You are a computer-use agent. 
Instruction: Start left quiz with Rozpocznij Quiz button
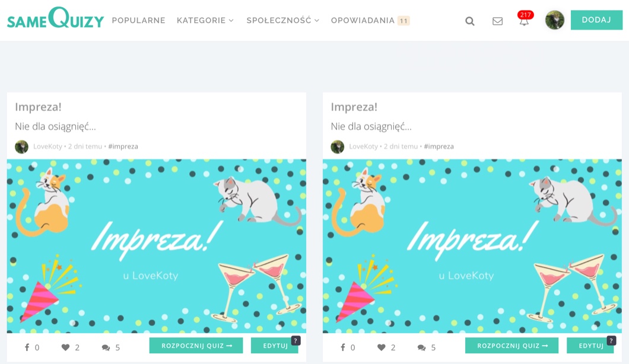coord(196,346)
